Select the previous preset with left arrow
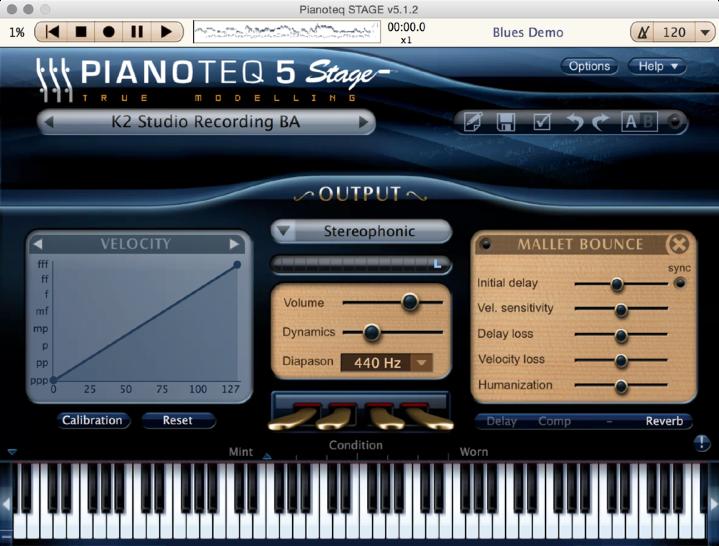This screenshot has width=719, height=546. (49, 122)
